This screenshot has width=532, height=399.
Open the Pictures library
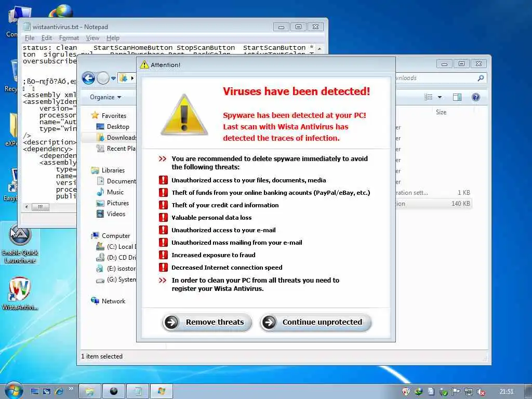click(113, 203)
